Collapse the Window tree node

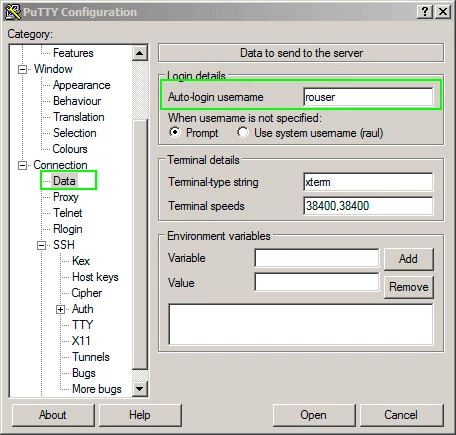(x=22, y=69)
